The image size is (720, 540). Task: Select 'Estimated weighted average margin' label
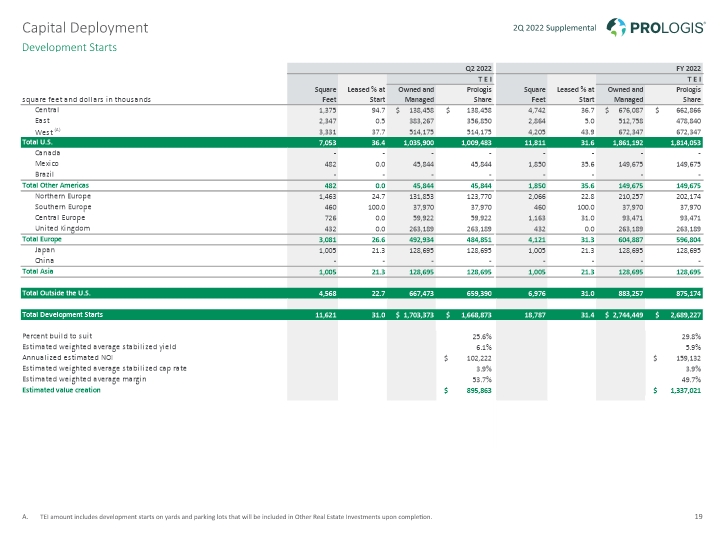point(84,379)
